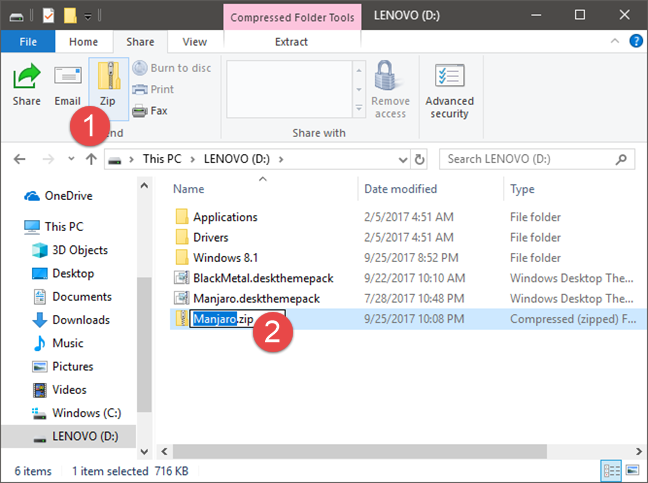Collapse the ribbon with the caret

[615, 41]
